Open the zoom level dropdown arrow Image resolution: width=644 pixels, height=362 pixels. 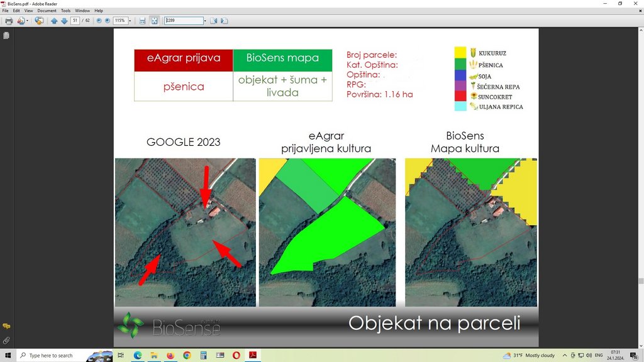coord(130,21)
